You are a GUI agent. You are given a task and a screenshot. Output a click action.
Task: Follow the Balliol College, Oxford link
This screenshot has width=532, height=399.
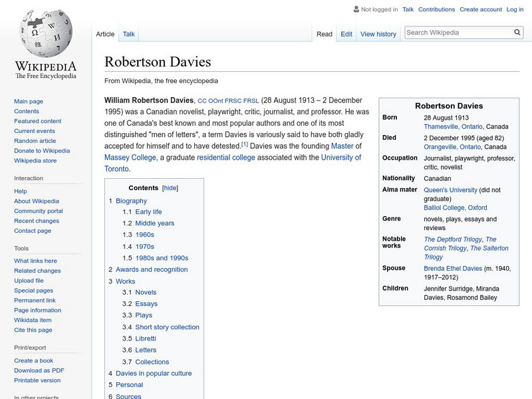[x=455, y=207]
